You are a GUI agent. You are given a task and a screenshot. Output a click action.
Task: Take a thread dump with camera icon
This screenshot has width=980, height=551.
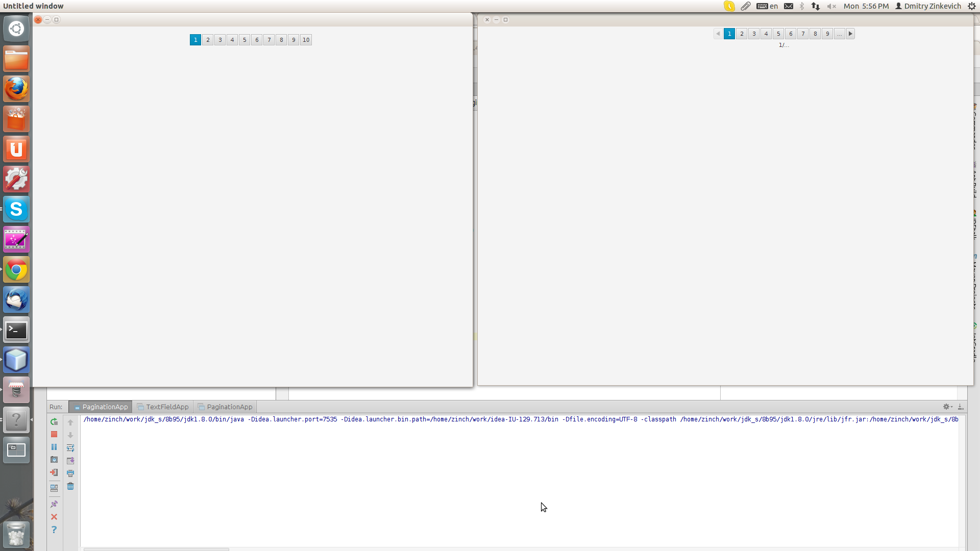(54, 460)
